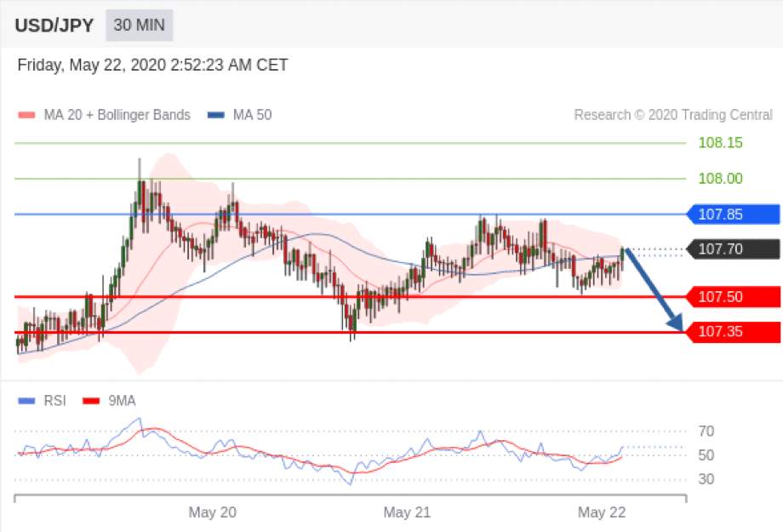Click the May 21 date axis marker
The width and height of the screenshot is (783, 532).
tap(407, 512)
